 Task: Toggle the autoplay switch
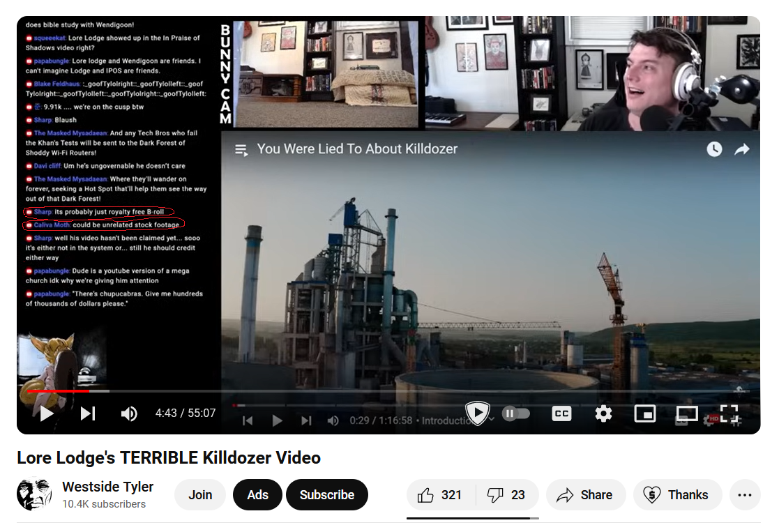515,413
